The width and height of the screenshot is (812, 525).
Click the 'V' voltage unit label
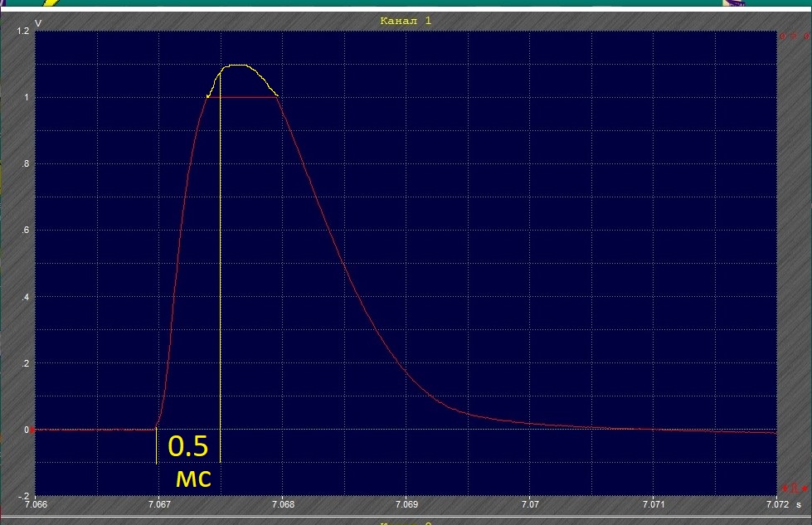(x=38, y=22)
